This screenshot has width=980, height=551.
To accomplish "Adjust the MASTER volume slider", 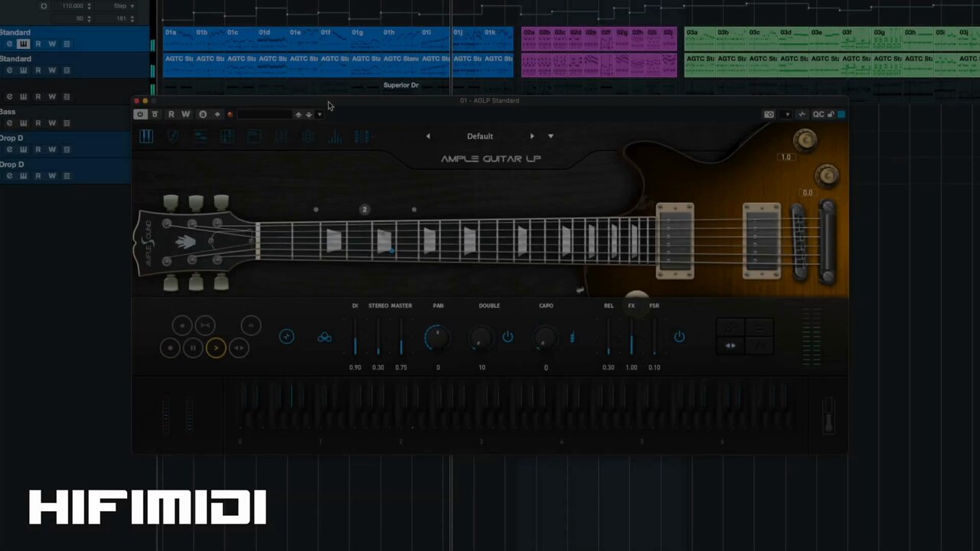I will pyautogui.click(x=401, y=337).
